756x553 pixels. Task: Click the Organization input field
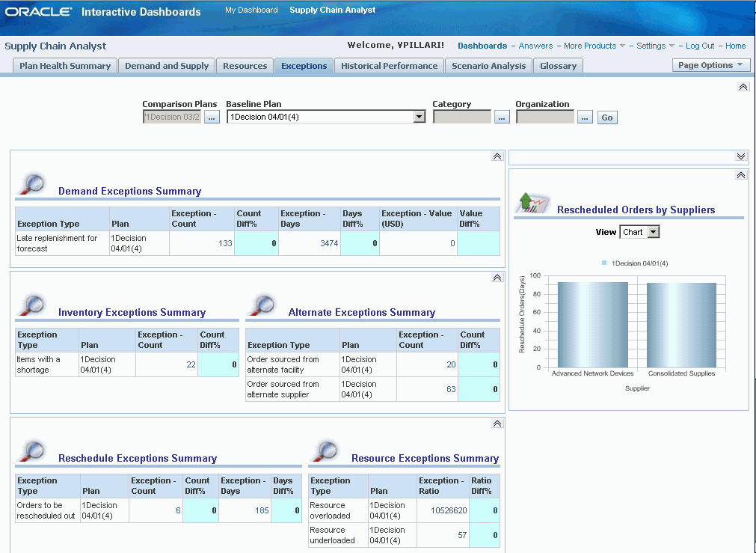coord(545,117)
